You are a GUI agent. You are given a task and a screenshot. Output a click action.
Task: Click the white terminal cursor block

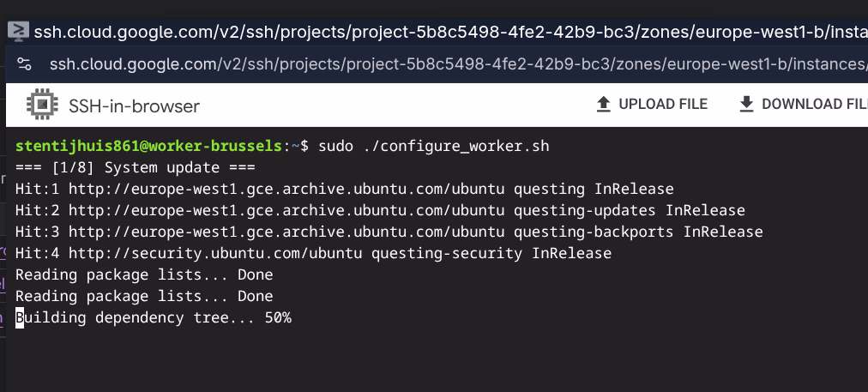[20, 317]
